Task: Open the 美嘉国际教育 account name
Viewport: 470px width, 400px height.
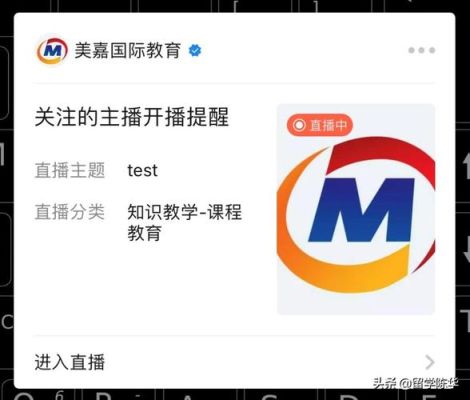Action: (x=128, y=51)
